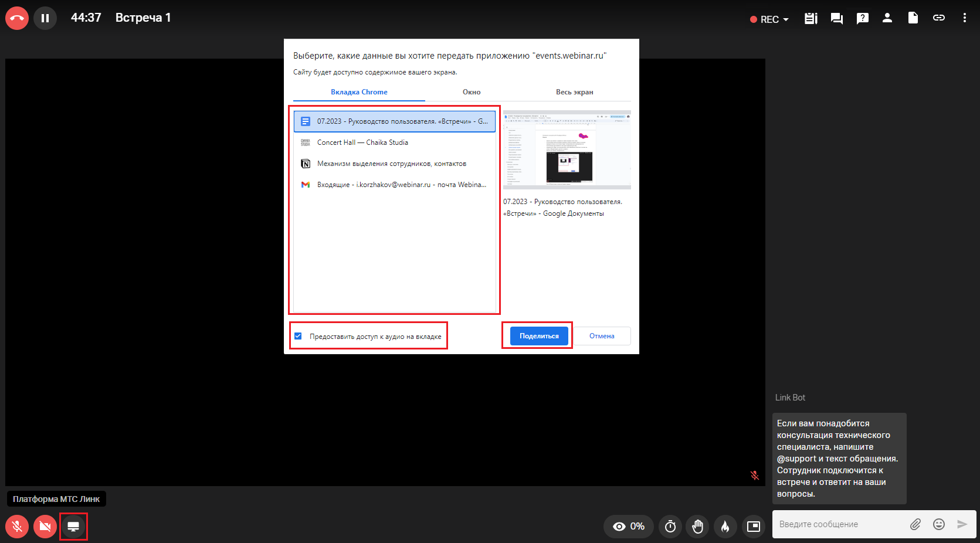Screen dimensions: 980x543
Task: Raise hand with the hand icon
Action: click(697, 527)
